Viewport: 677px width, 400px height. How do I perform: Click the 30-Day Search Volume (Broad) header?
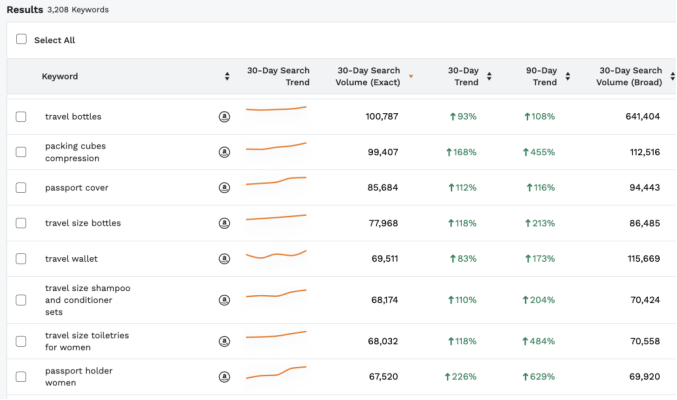pyautogui.click(x=630, y=76)
